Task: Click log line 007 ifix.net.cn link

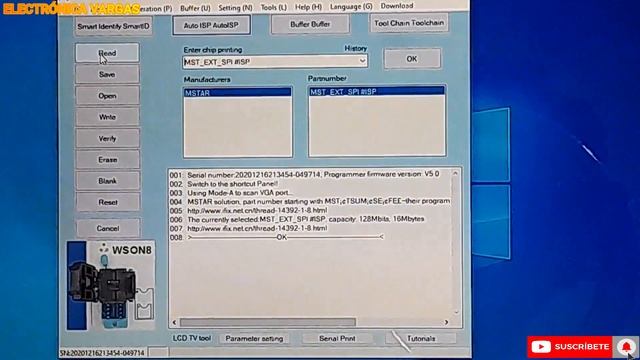Action: coord(257,228)
